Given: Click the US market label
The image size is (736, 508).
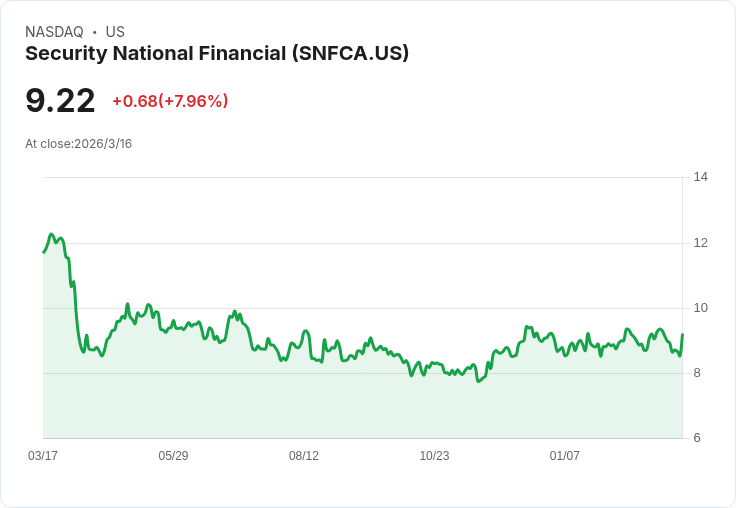Looking at the screenshot, I should (115, 32).
